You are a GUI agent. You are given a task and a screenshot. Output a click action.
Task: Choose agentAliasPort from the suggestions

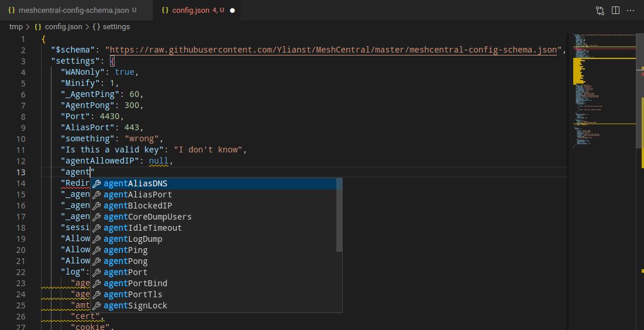(137, 195)
